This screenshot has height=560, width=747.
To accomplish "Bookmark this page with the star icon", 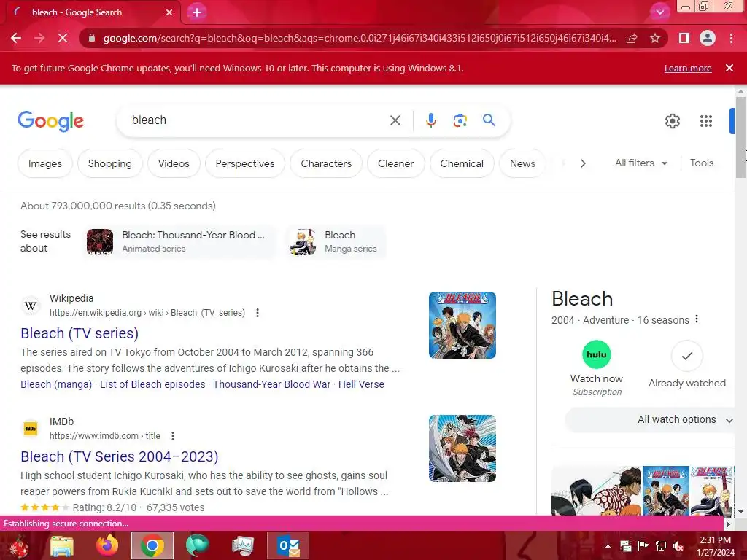I will pyautogui.click(x=655, y=38).
